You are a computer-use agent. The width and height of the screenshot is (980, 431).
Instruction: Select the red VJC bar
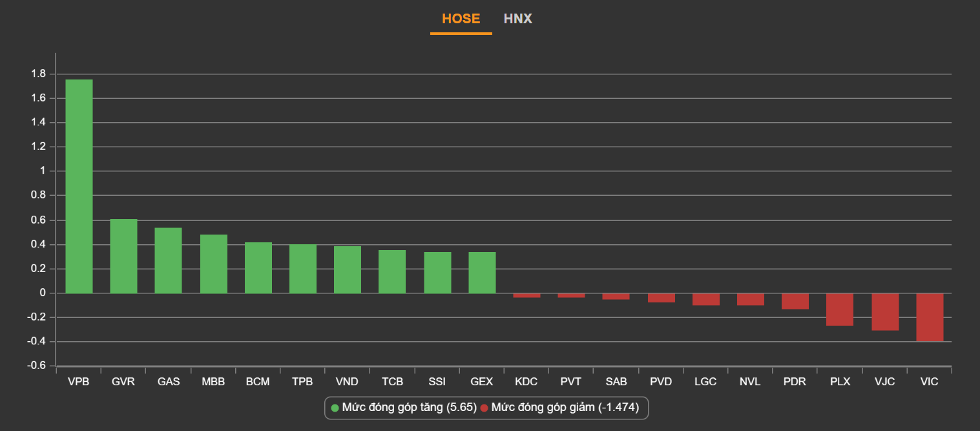tap(885, 311)
